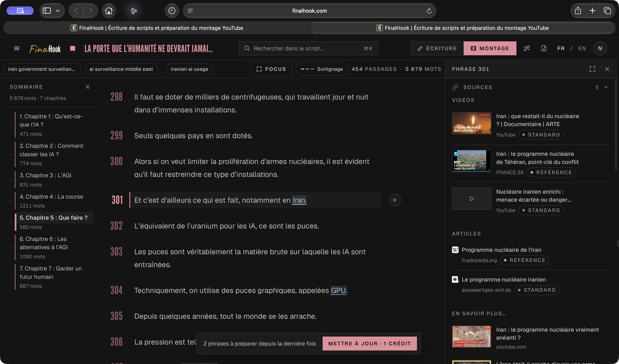Open the hamburger menu beside the FinalHook logo

pyautogui.click(x=17, y=48)
